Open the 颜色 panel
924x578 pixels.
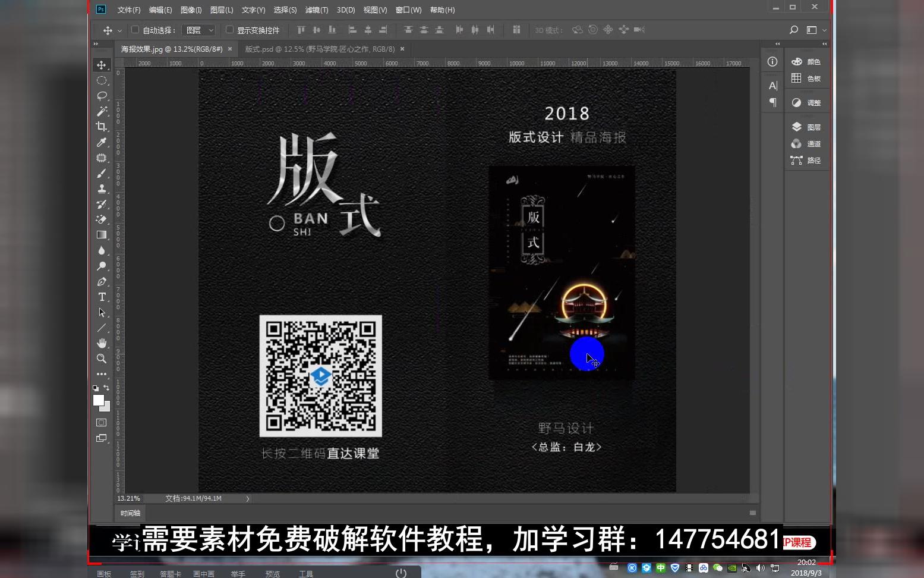click(x=806, y=62)
